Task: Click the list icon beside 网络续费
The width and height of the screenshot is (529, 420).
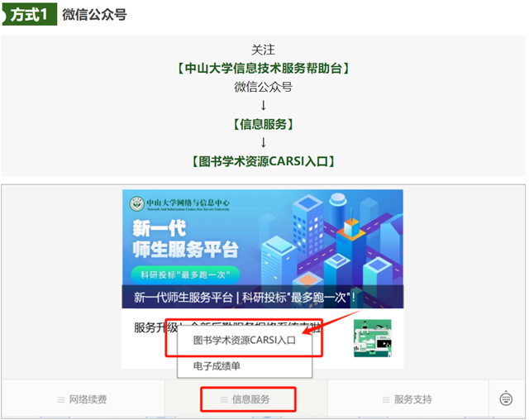Action: (60, 400)
